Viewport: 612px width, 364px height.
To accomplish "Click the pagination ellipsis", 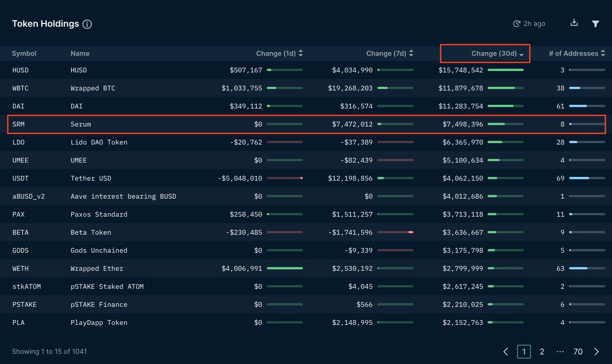I will 560,352.
